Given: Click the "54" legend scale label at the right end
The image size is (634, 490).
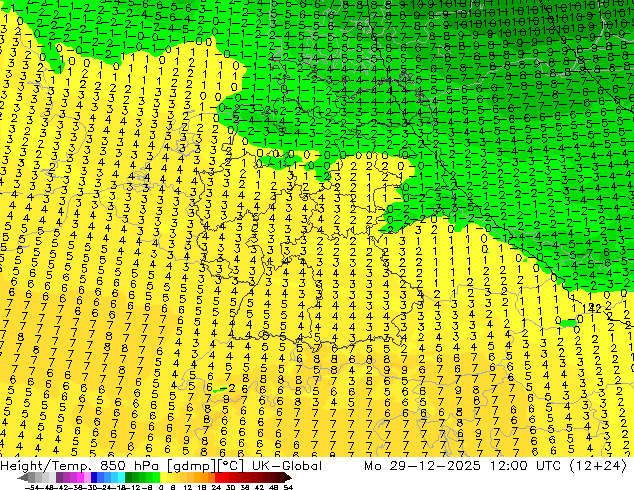Looking at the screenshot, I should point(288,487).
